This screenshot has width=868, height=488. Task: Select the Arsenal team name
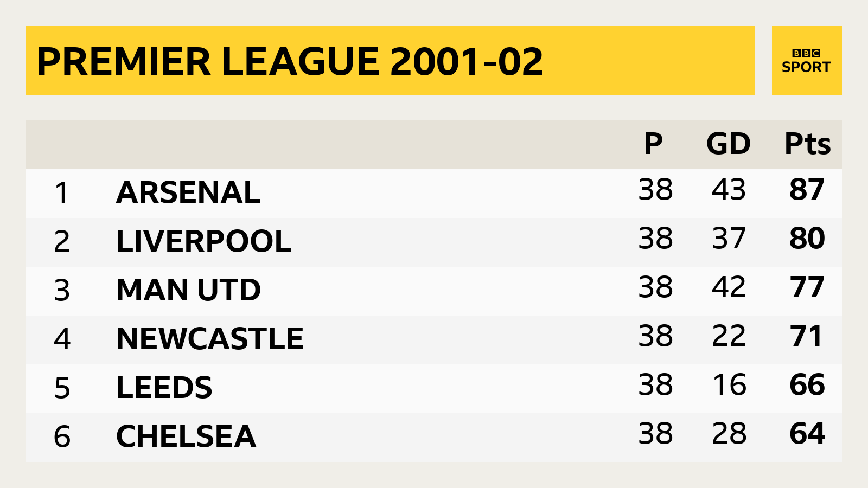(188, 192)
